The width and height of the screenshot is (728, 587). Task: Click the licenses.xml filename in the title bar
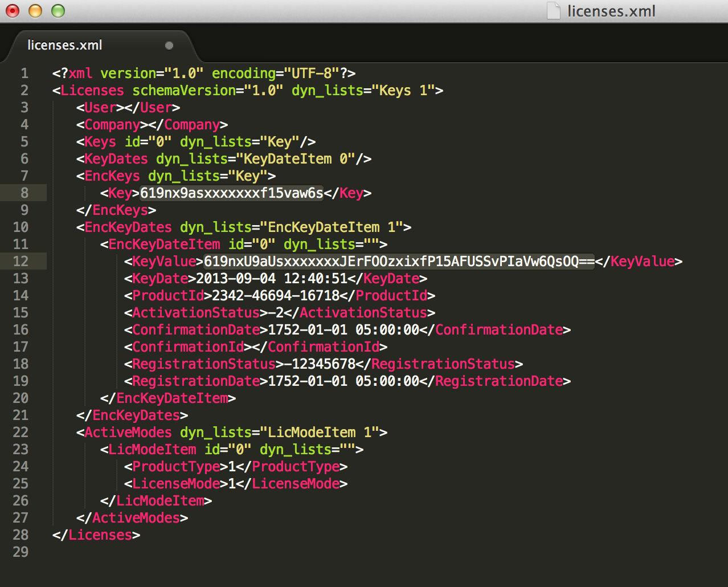click(x=611, y=11)
